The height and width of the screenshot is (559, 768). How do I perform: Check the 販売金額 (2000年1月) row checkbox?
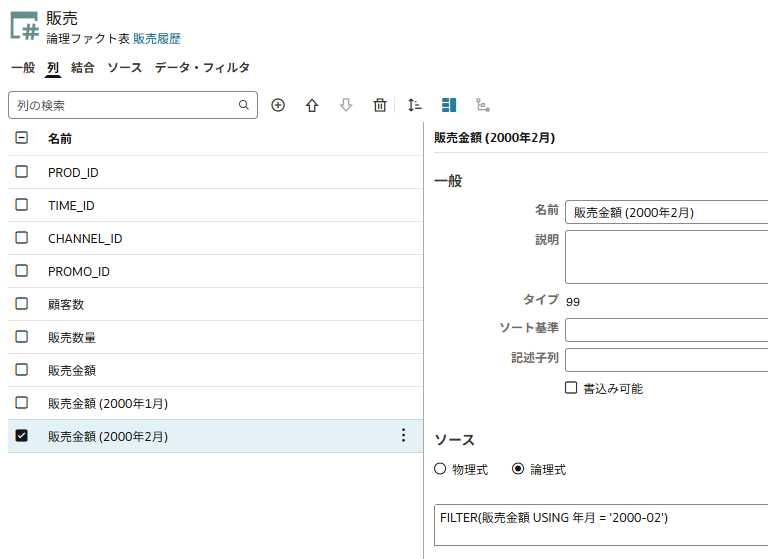click(22, 403)
